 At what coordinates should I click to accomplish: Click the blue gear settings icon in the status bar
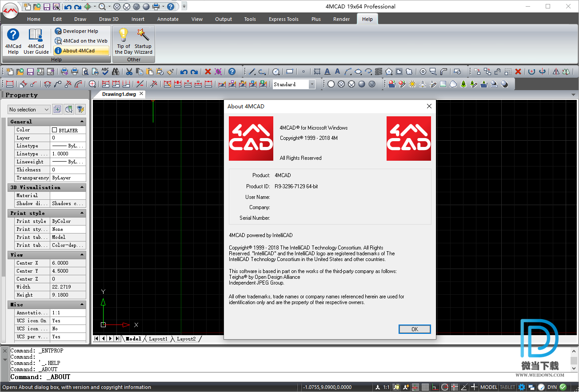(522, 387)
